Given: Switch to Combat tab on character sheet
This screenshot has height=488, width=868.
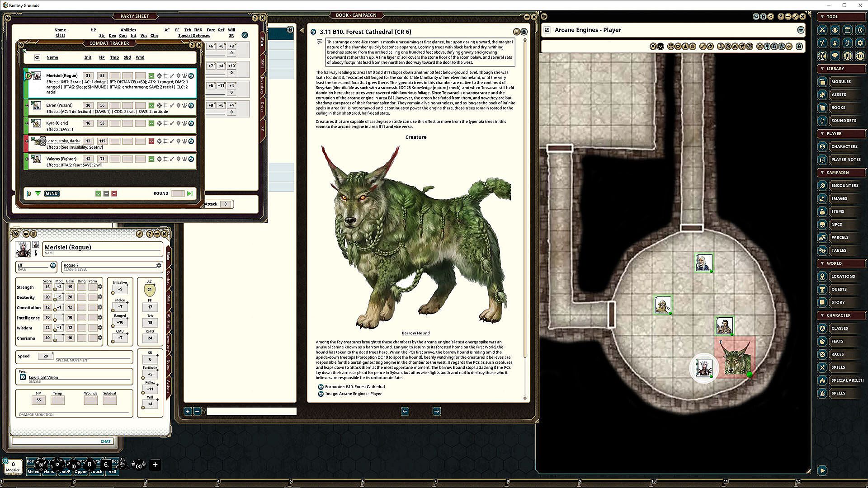Looking at the screenshot, I should (169, 277).
